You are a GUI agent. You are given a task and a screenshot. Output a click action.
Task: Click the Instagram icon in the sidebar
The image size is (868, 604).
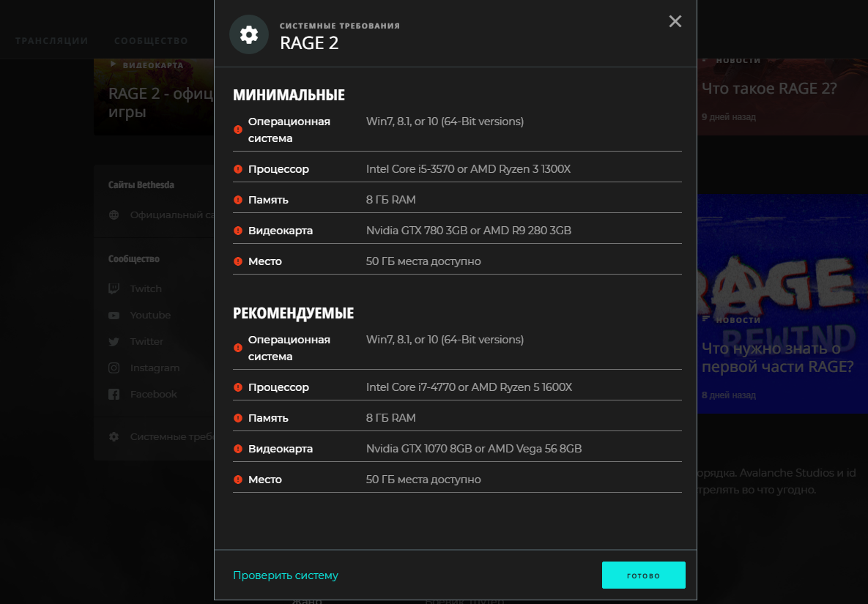[114, 368]
